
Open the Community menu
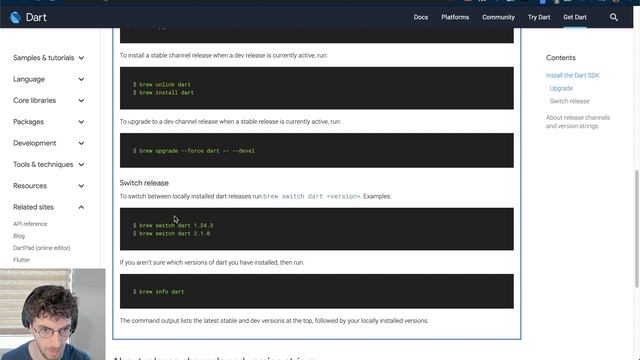pyautogui.click(x=498, y=17)
